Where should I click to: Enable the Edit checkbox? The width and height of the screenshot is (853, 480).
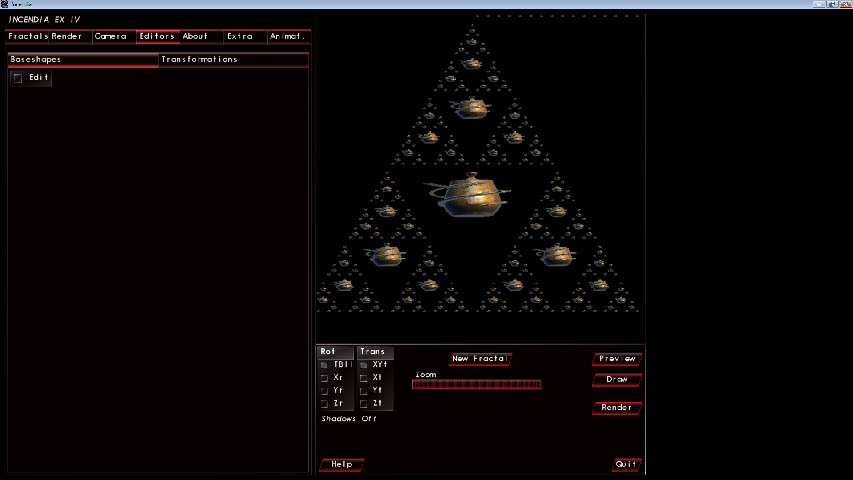pyautogui.click(x=18, y=78)
